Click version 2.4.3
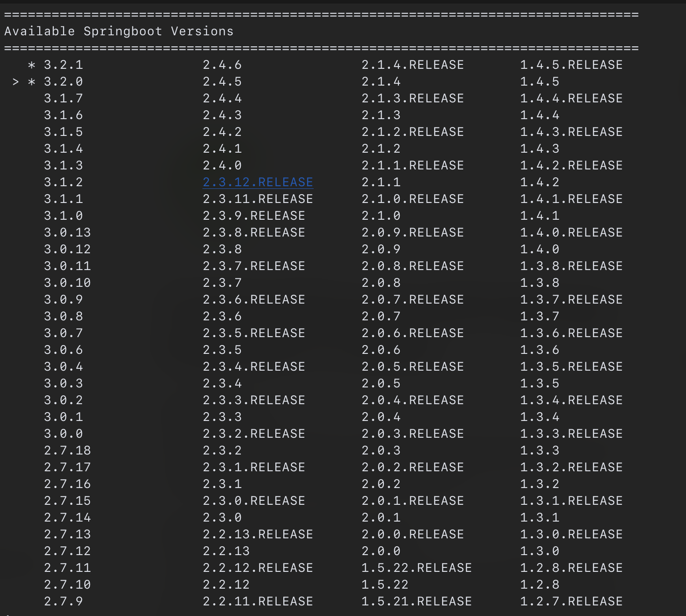 point(222,115)
